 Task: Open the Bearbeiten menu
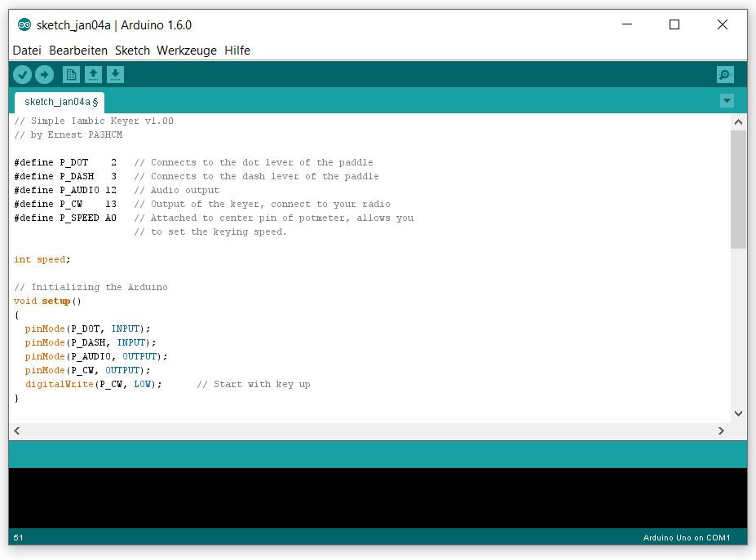click(x=78, y=50)
